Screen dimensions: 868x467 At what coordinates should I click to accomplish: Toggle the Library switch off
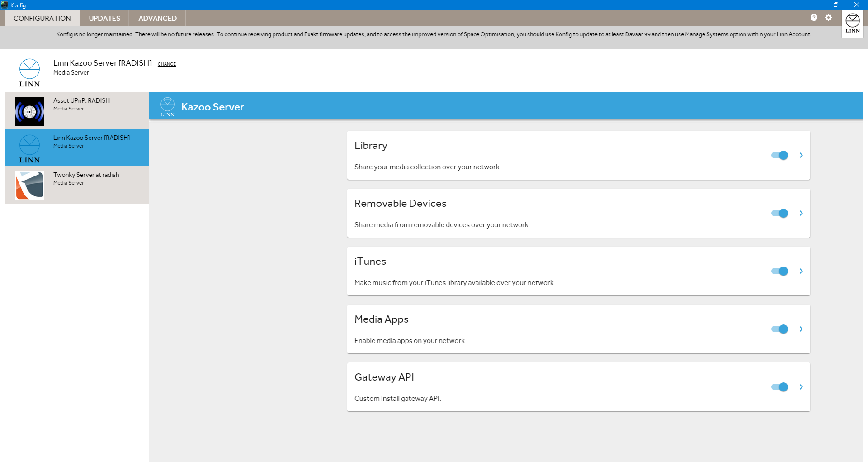tap(779, 155)
